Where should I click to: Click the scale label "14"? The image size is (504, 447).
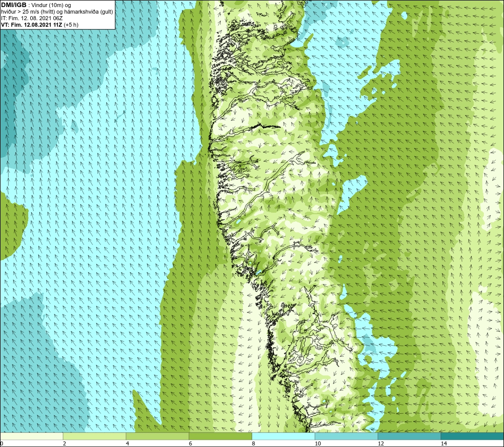(444, 444)
